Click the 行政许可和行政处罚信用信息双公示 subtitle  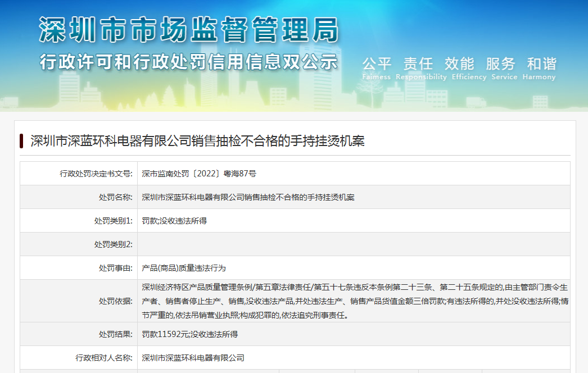coord(189,62)
